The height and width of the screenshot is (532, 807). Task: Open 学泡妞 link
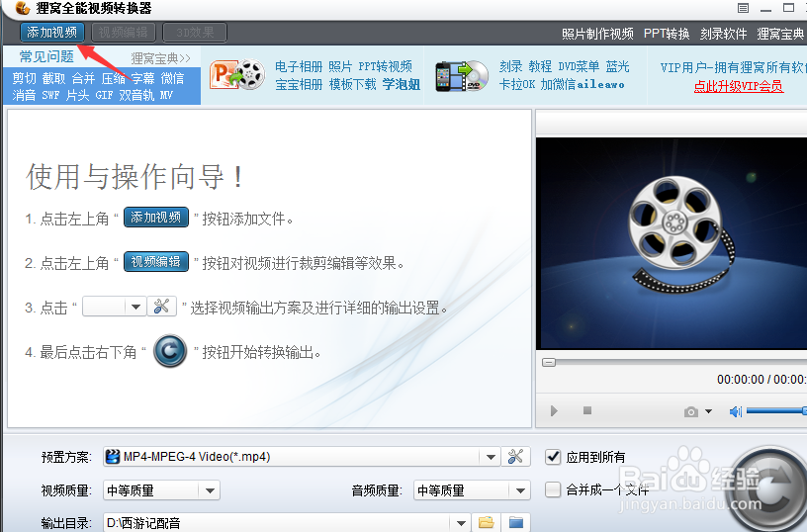click(402, 84)
